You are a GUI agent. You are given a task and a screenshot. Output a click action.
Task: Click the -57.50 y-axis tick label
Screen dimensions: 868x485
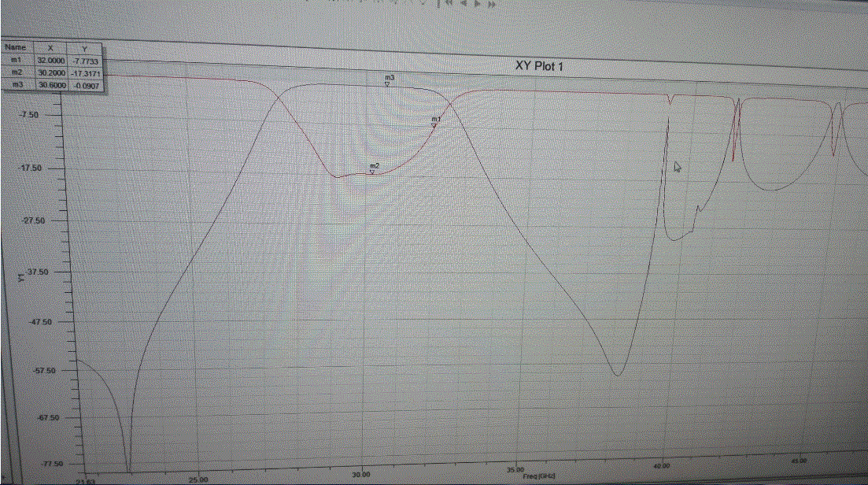tap(44, 370)
